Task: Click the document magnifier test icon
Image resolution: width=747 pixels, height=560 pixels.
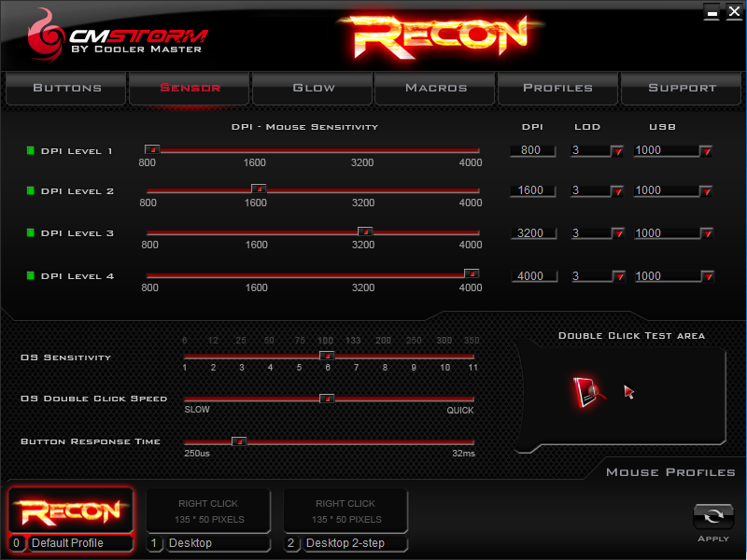Action: point(589,392)
